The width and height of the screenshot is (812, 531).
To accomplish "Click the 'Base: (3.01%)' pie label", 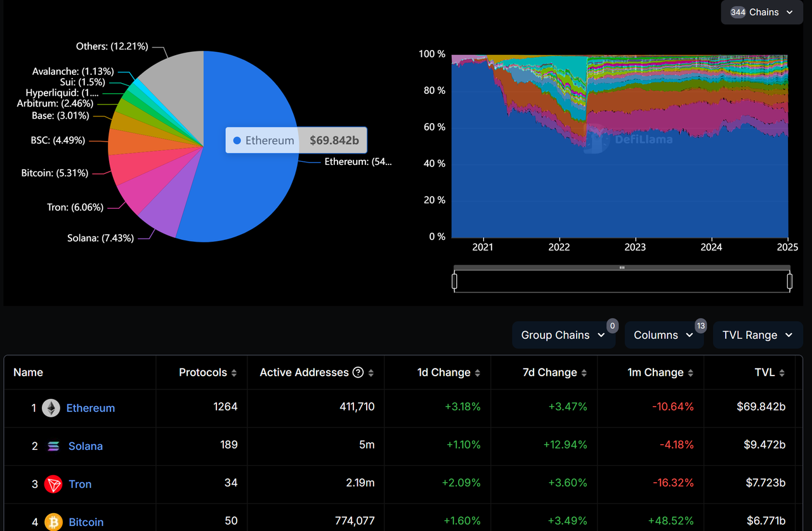I will (x=60, y=116).
